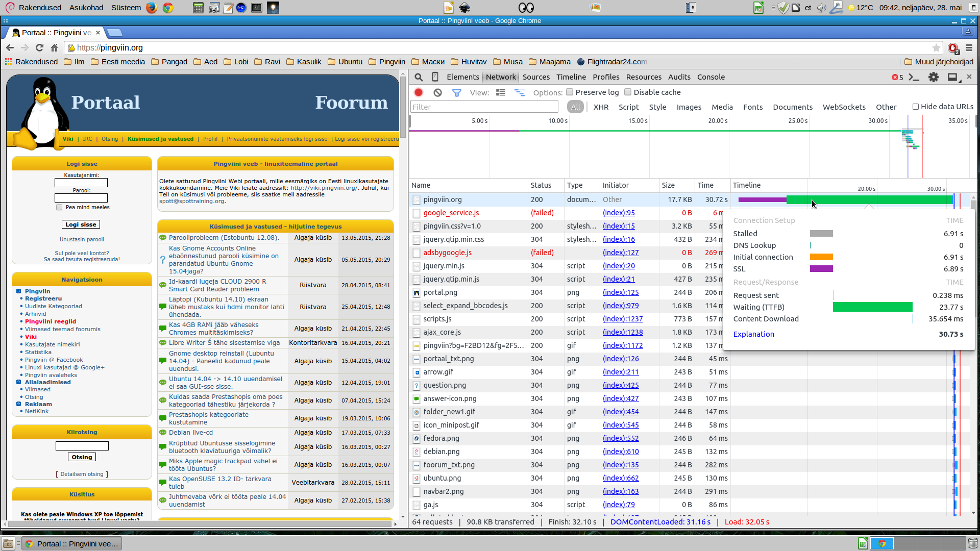The width and height of the screenshot is (980, 551).
Task: Filter requests by Script
Action: click(628, 107)
